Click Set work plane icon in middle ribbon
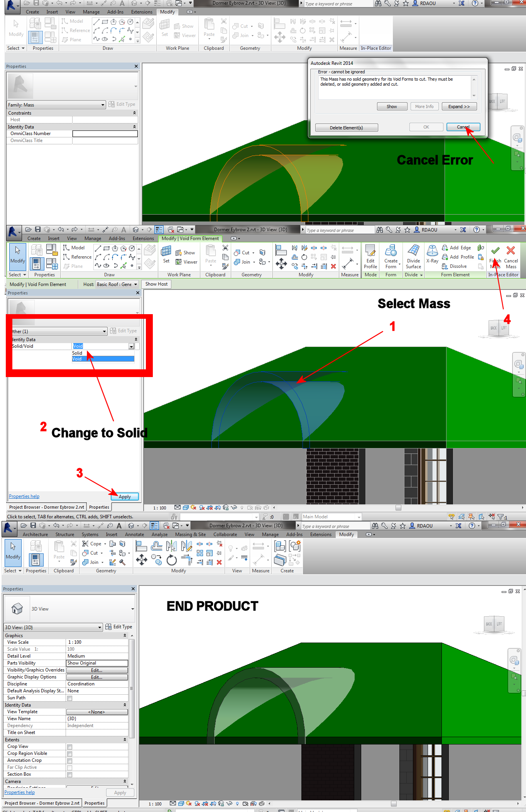Screen dimensions: 526x812 tap(166, 254)
